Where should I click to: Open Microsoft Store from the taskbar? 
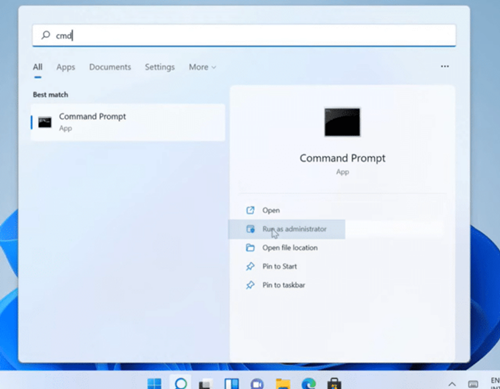tap(334, 384)
